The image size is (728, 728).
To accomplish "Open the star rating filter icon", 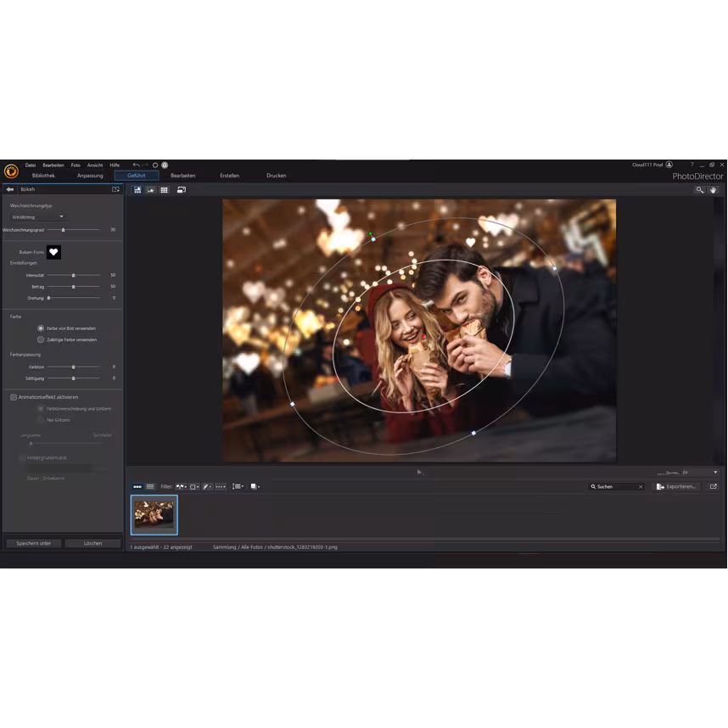I will click(221, 486).
